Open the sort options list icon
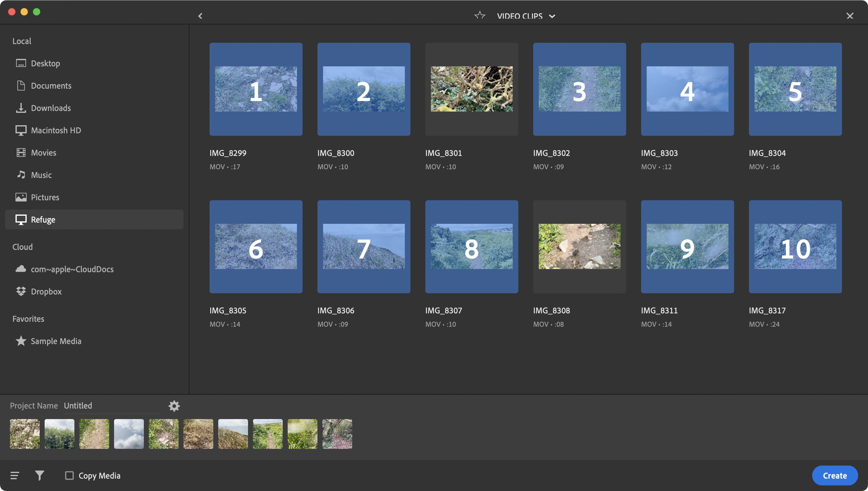 (15, 476)
